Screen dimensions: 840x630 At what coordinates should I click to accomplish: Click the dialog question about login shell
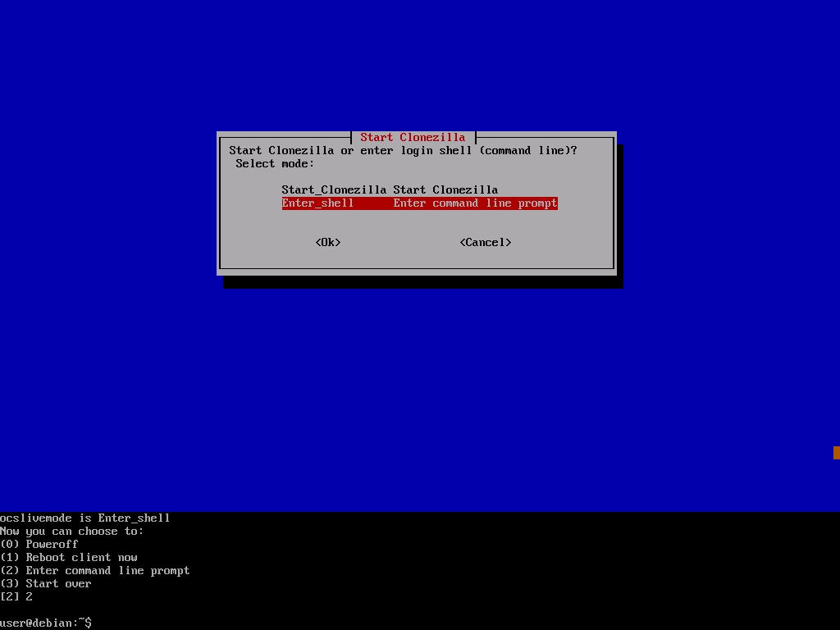coord(403,150)
